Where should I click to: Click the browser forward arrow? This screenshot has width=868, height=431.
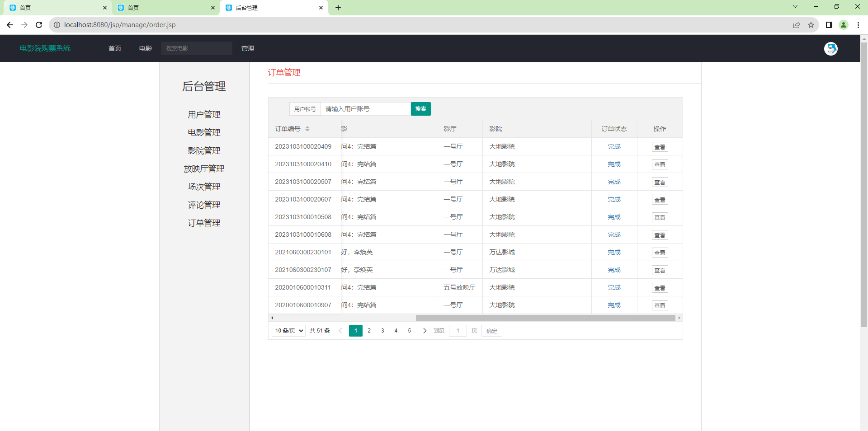pyautogui.click(x=24, y=25)
